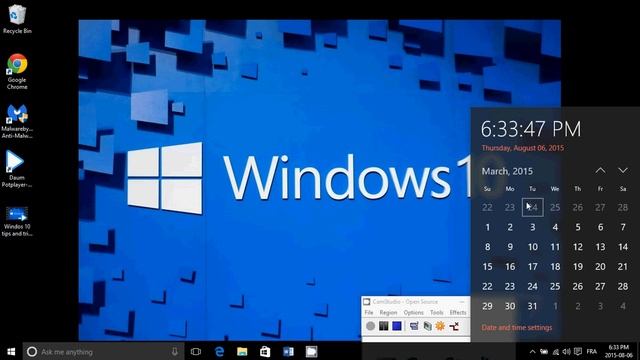Viewport: 640px width, 360px height.
Task: Select the Google Chrome desktop shortcut
Action: pos(17,71)
